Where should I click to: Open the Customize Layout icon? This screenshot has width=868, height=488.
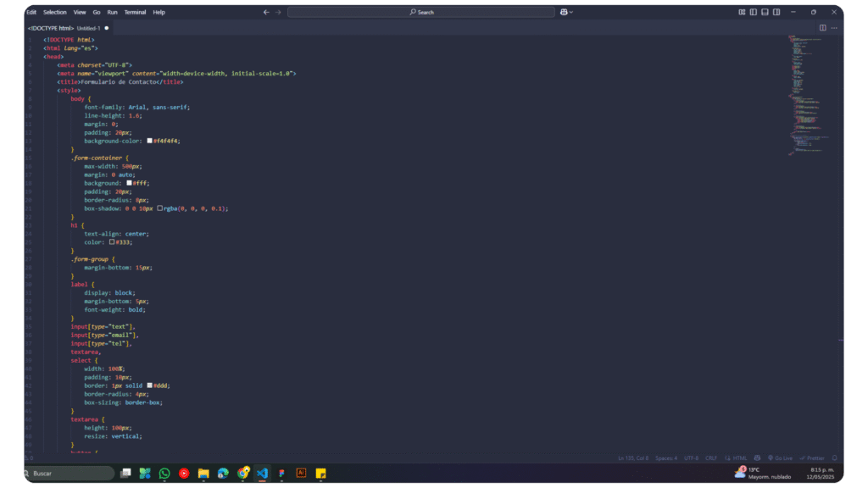click(x=742, y=12)
